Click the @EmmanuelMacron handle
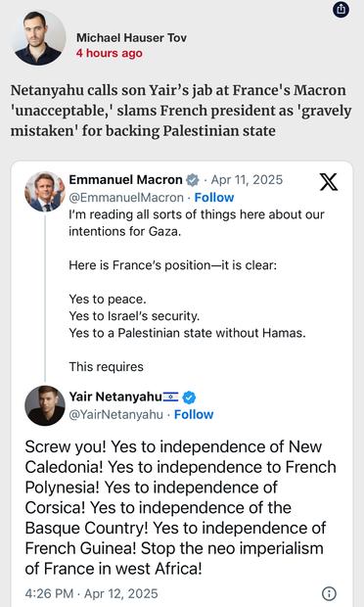Image resolution: width=364 pixels, height=607 pixels. click(x=126, y=198)
